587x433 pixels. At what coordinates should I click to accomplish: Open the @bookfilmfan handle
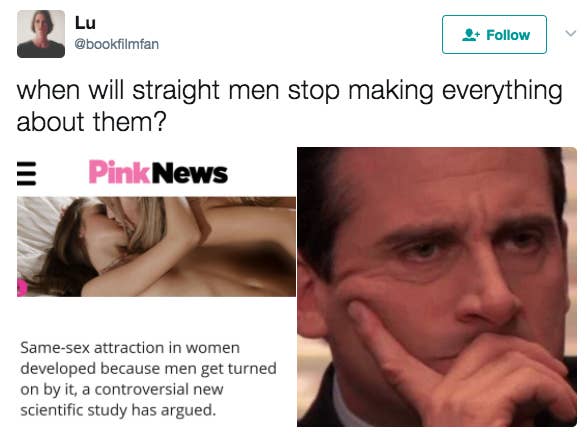(x=116, y=44)
